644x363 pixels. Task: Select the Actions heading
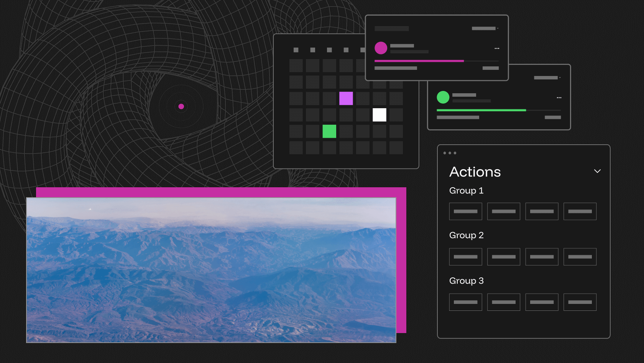[x=475, y=172]
